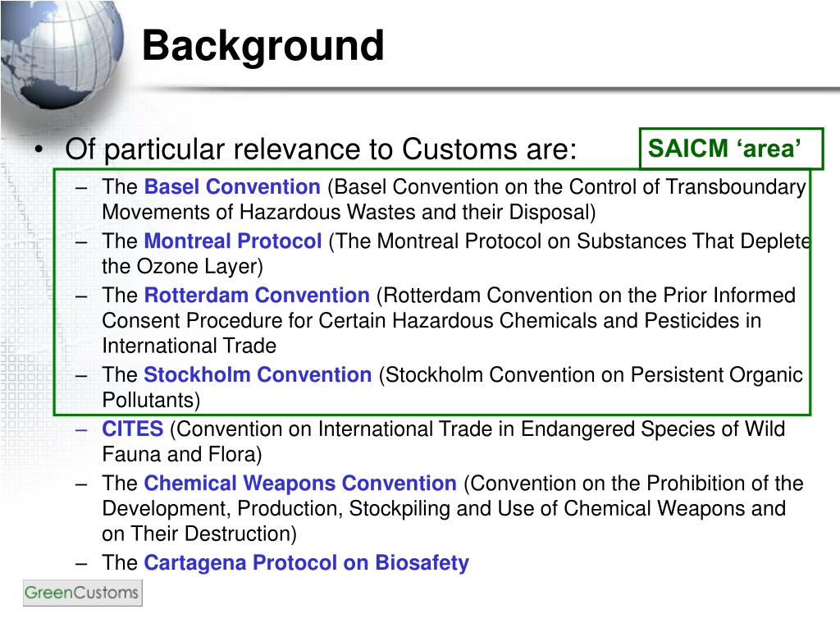Open the Basel Convention link
Viewport: 840px width, 628px height.
(232, 186)
